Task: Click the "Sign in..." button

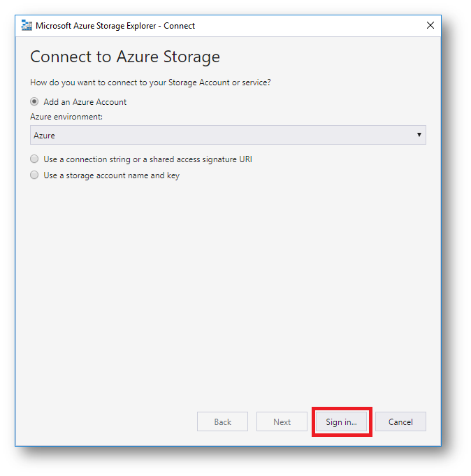Action: point(341,422)
